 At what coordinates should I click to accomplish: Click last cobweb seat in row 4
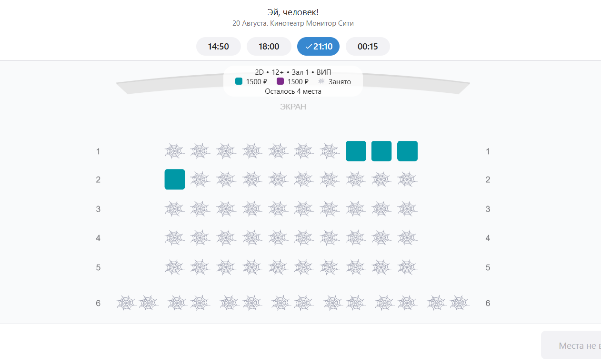pyautogui.click(x=407, y=238)
